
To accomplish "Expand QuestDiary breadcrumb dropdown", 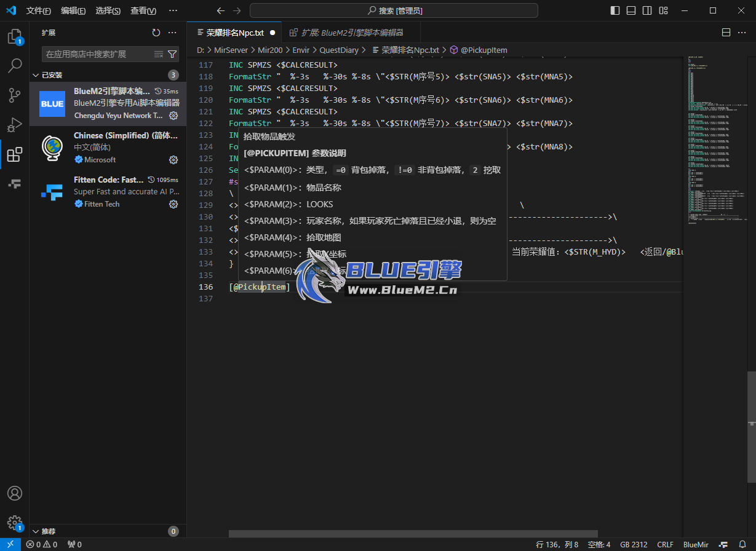I will (x=339, y=50).
